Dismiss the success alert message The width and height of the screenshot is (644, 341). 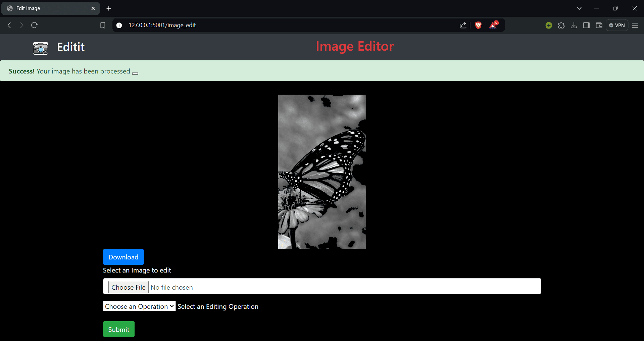[135, 73]
